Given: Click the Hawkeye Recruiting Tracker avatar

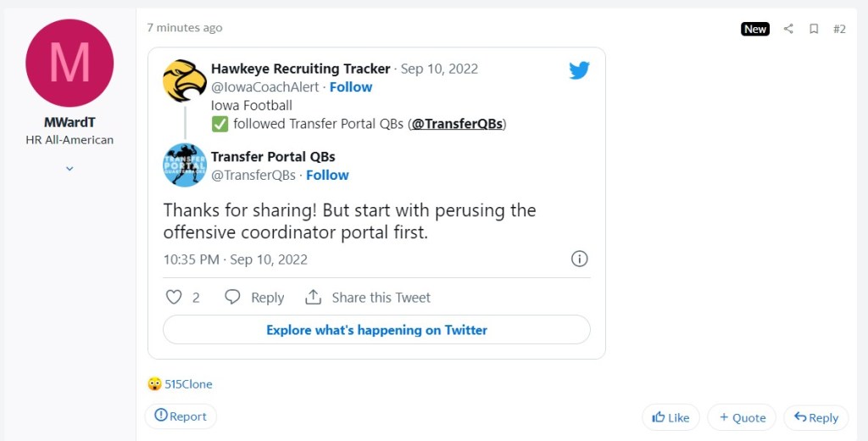Looking at the screenshot, I should (x=184, y=81).
